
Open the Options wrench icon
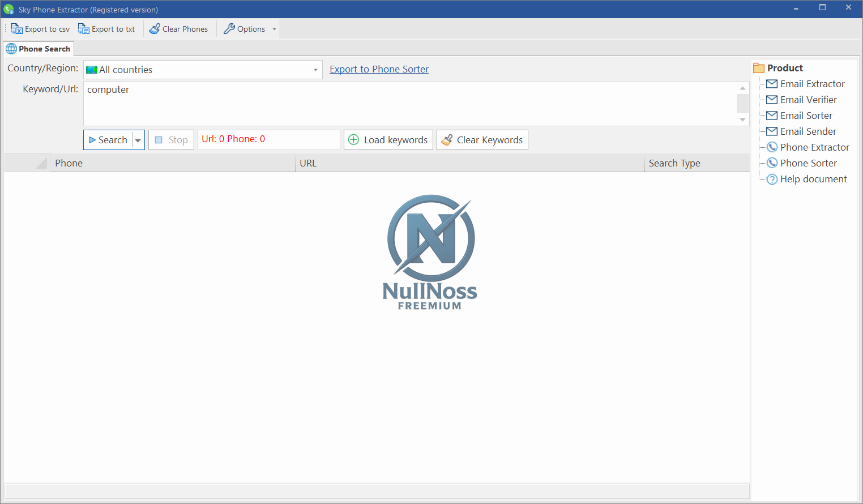pos(229,29)
